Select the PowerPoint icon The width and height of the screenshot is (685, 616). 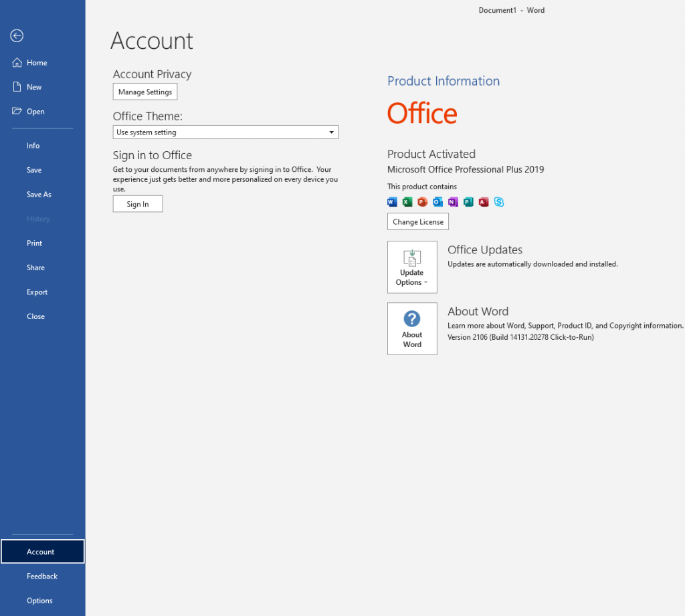click(x=422, y=201)
